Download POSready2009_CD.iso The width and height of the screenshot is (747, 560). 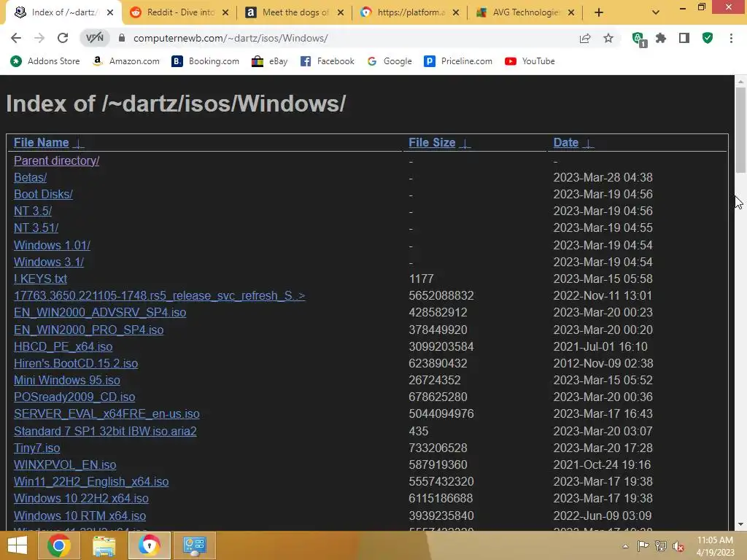pyautogui.click(x=74, y=397)
